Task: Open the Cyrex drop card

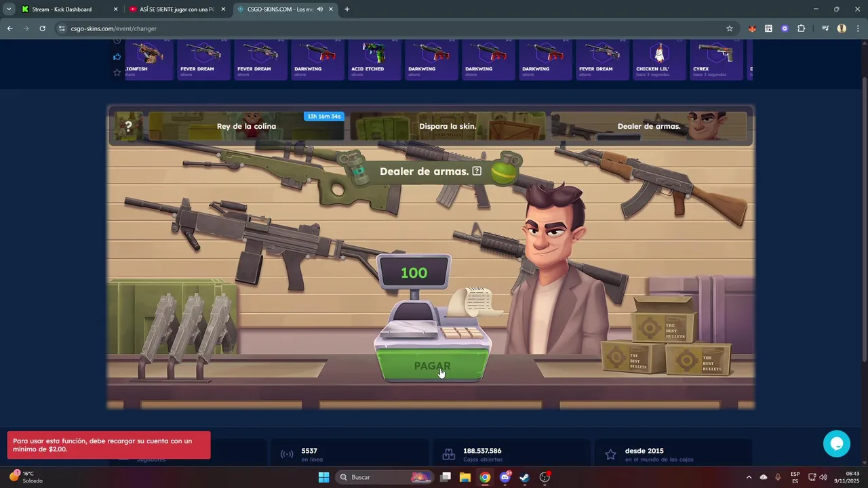Action: point(716,60)
